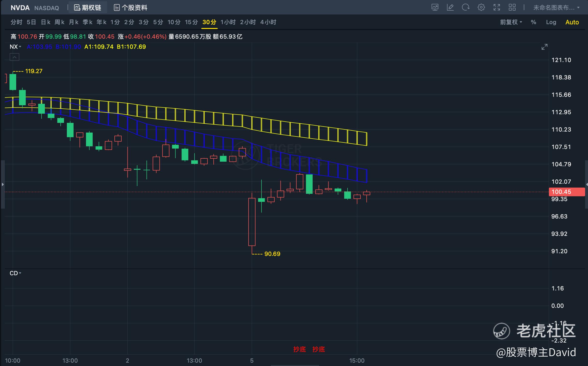
Task: Select the 日k timeframe tab
Action: pos(45,22)
